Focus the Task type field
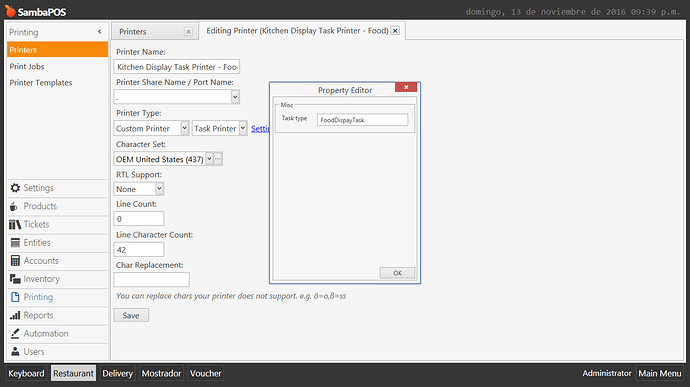 point(363,120)
